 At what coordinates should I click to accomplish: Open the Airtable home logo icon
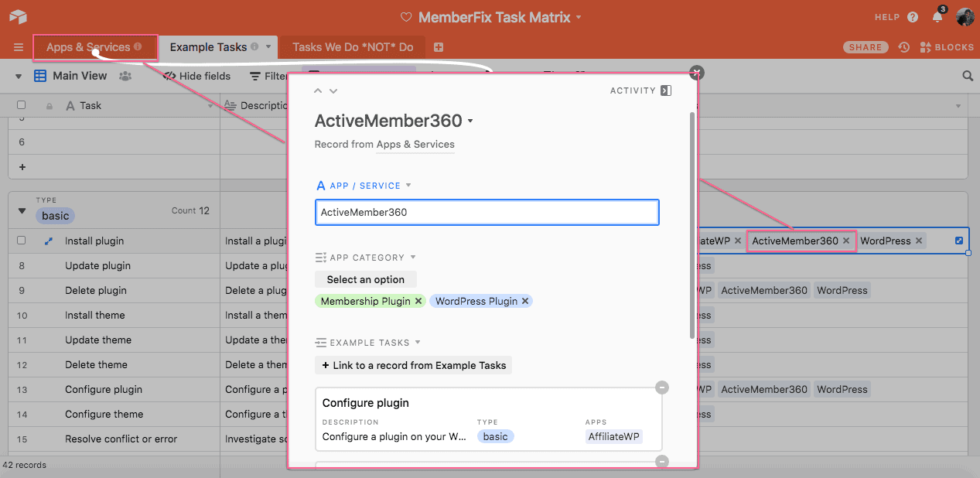[19, 16]
